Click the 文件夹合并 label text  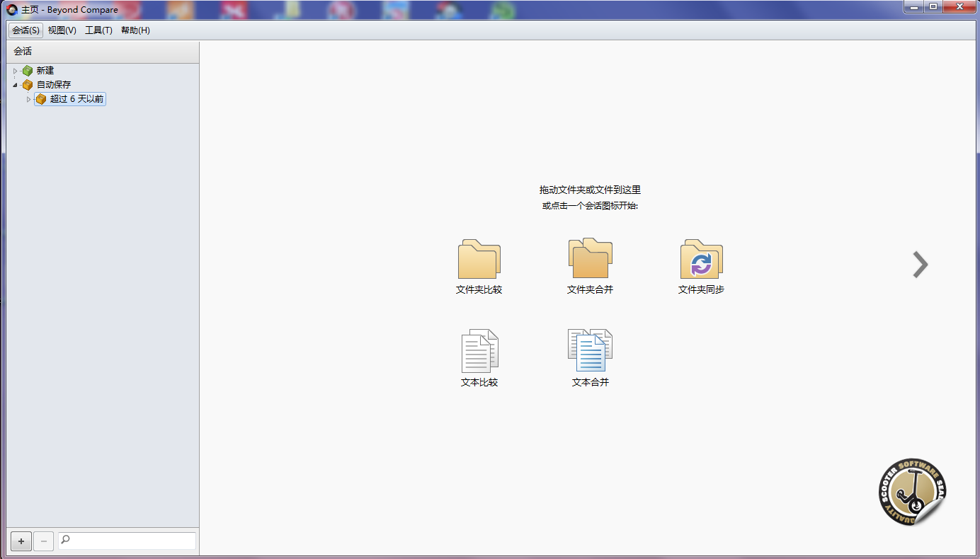[x=590, y=289]
